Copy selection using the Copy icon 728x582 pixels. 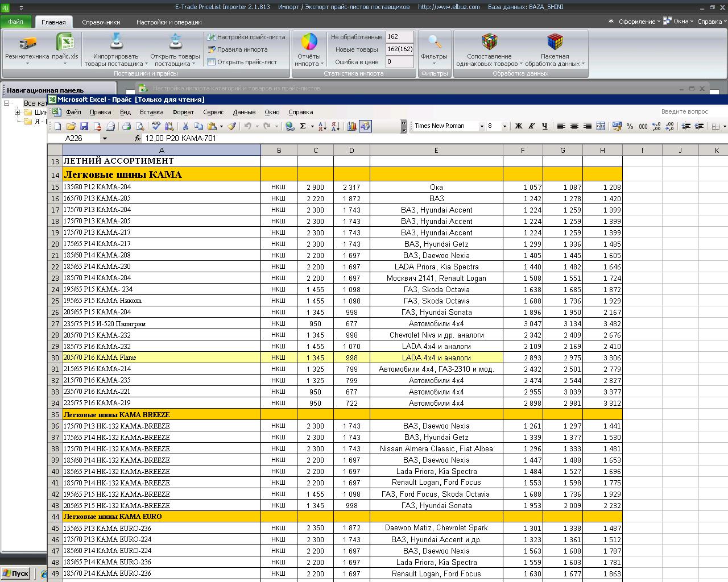(x=198, y=126)
